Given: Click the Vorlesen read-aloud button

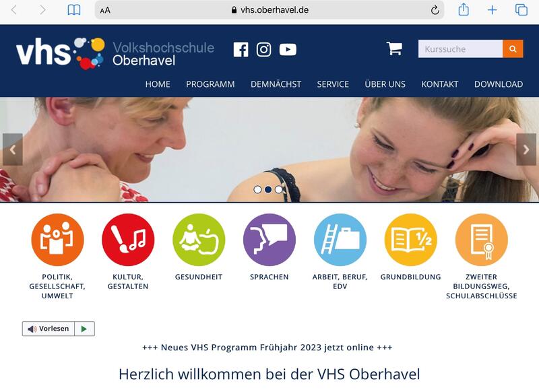Looking at the screenshot, I should tap(49, 329).
